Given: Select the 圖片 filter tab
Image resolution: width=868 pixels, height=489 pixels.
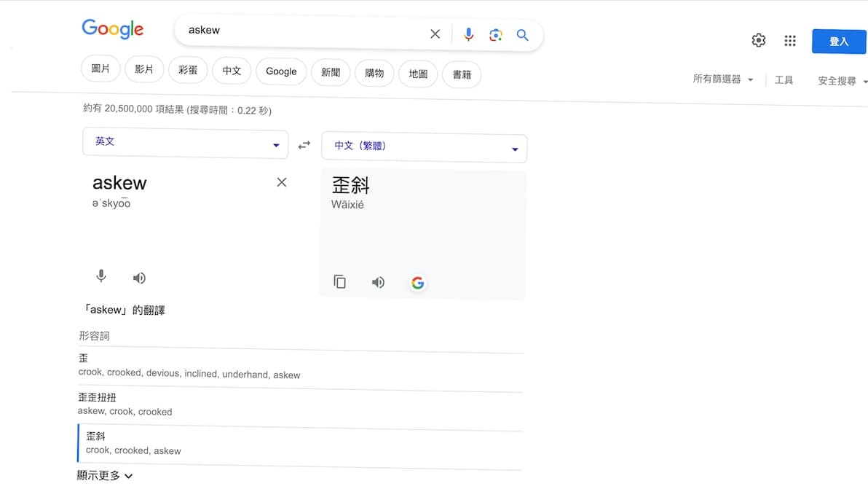Looking at the screenshot, I should [100, 69].
